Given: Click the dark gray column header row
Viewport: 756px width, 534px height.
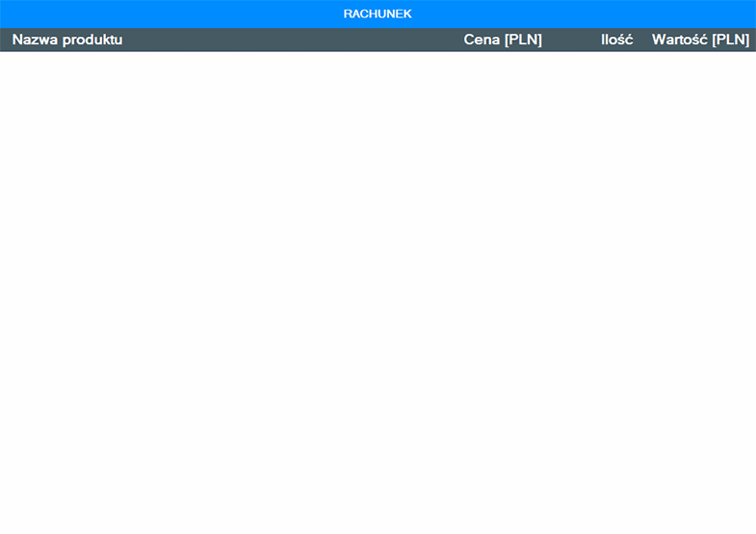Looking at the screenshot, I should click(x=289, y=40).
